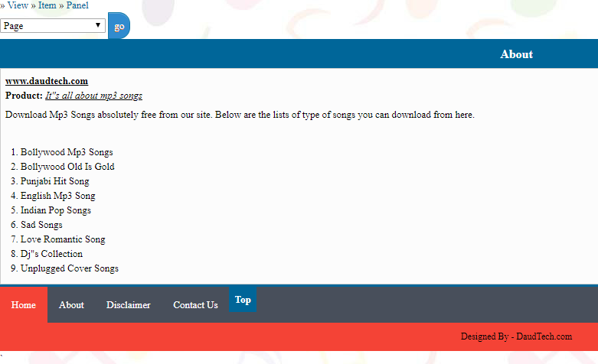
Task: Click Designed By - DaudTech.com credit
Action: tap(516, 336)
